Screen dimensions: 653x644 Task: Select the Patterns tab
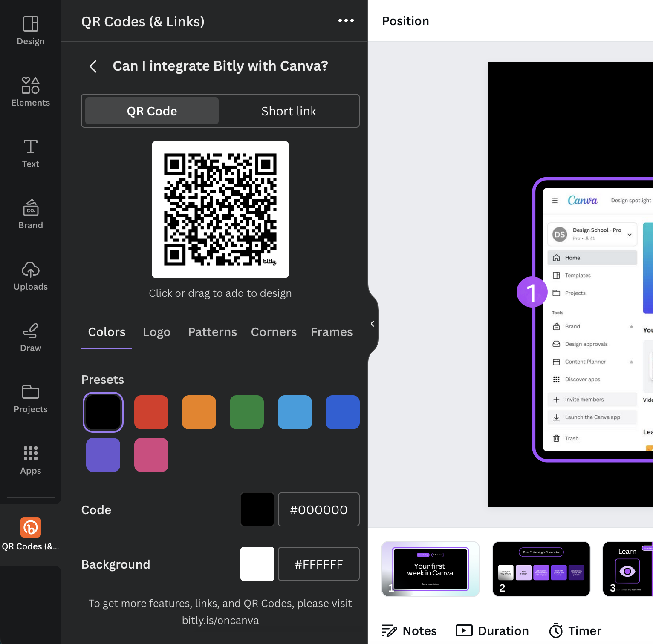click(212, 332)
